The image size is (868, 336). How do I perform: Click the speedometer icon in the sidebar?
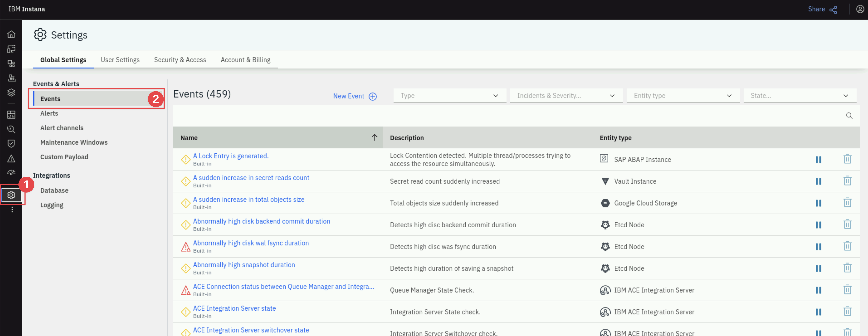11,173
